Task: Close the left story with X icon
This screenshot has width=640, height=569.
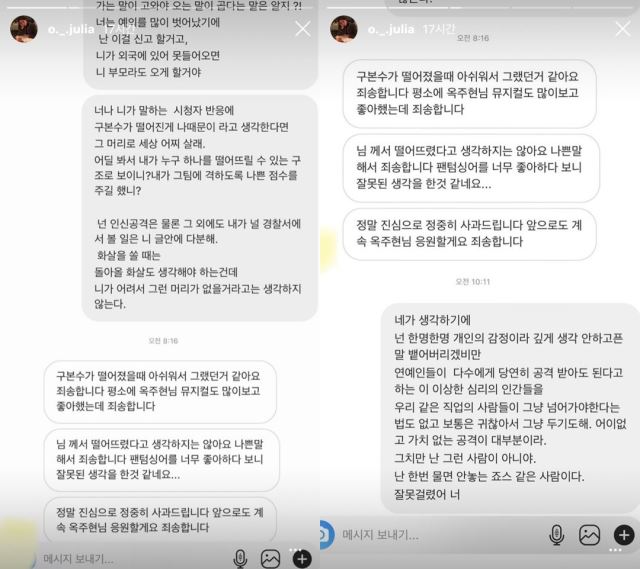Action: pyautogui.click(x=302, y=29)
